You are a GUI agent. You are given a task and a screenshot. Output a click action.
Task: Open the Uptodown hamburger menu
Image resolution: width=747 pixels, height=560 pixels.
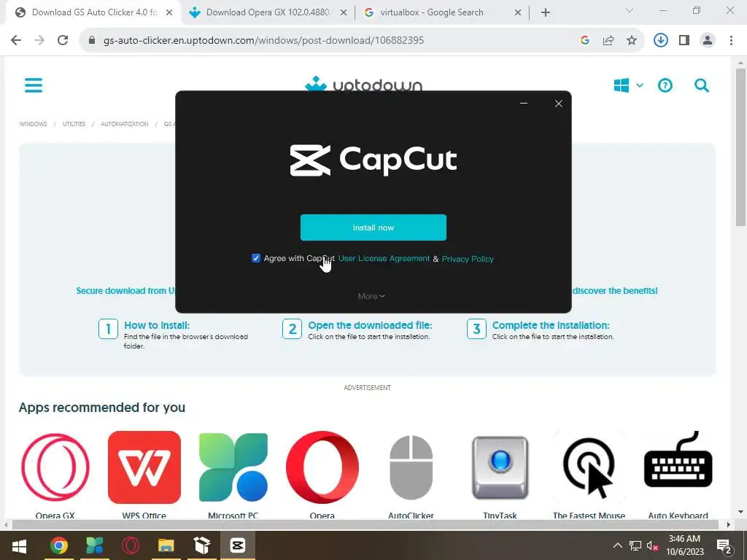(x=34, y=85)
